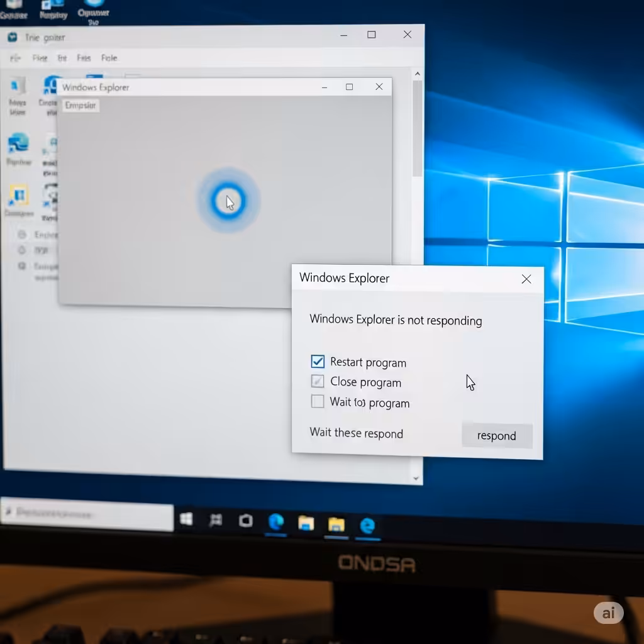
Task: Check the Restart program checkbox
Action: 318,362
